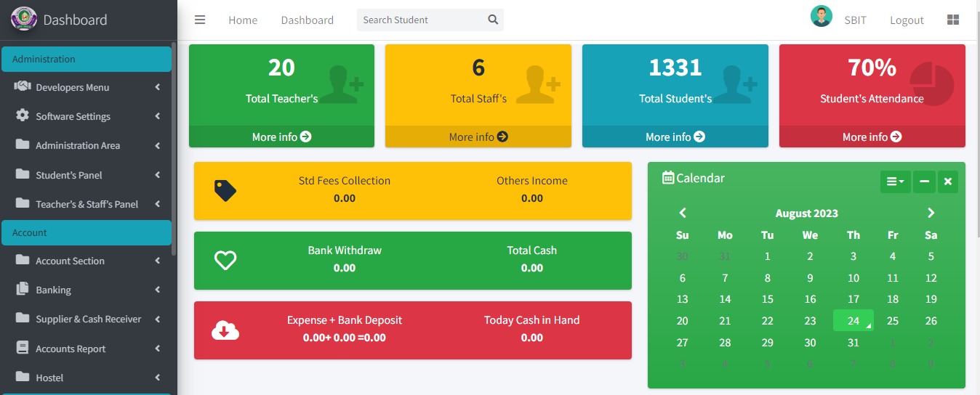Select August 24 in the calendar
Screen dimensions: 980x395
pos(853,321)
